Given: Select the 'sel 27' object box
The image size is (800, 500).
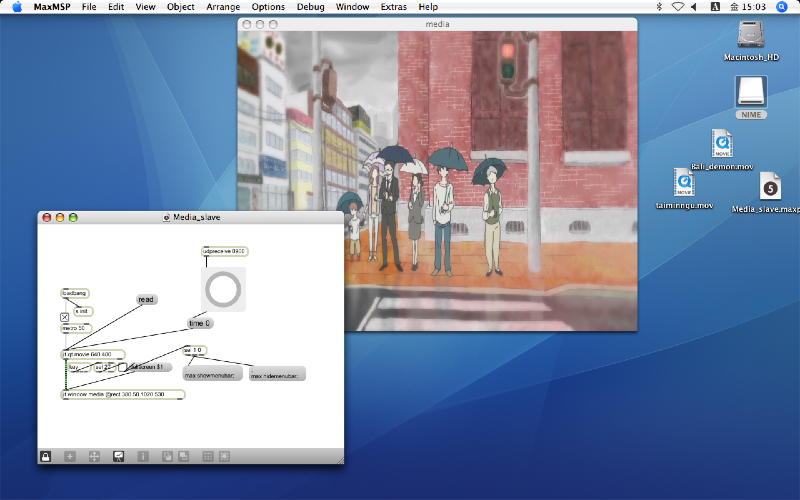Looking at the screenshot, I should (105, 367).
